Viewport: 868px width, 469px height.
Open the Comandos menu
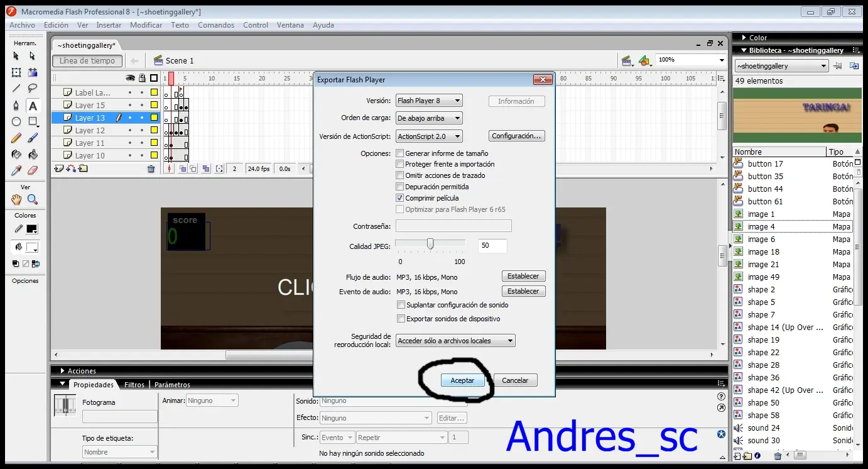[216, 25]
